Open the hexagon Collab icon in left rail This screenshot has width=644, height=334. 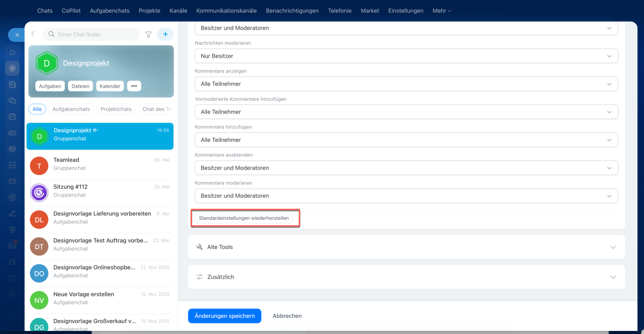tap(12, 68)
